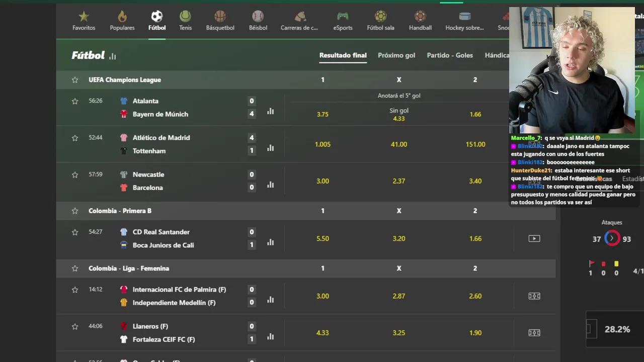Open stats chart for Newcastle vs Barcelona
The image size is (644, 362).
coord(271,185)
